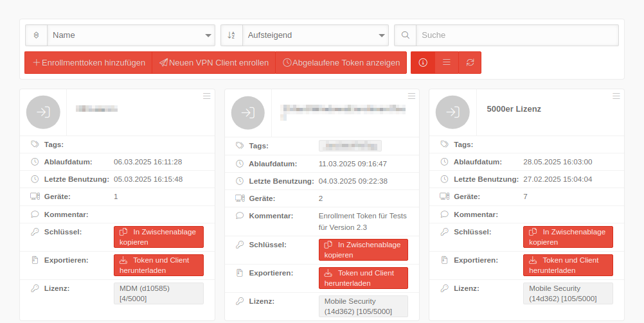Show expired tokens via Abgelaufene Token anzeigen
The width and height of the screenshot is (644, 323).
click(x=341, y=63)
